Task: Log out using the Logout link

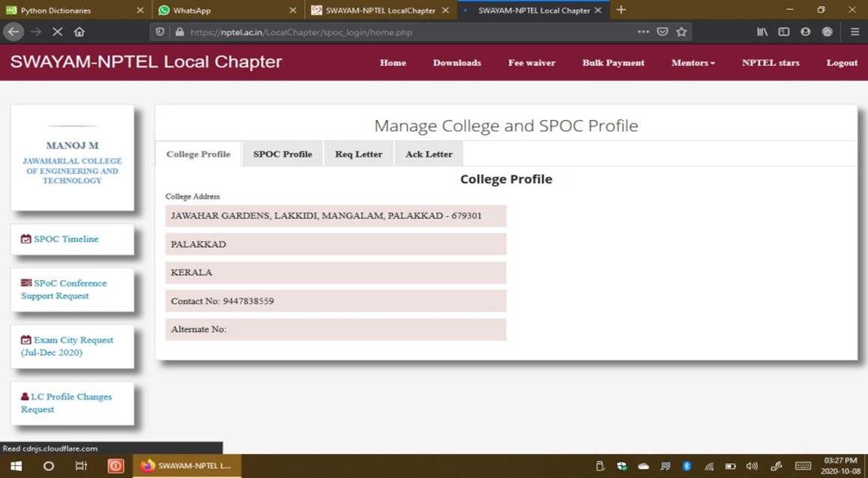Action: (x=842, y=62)
